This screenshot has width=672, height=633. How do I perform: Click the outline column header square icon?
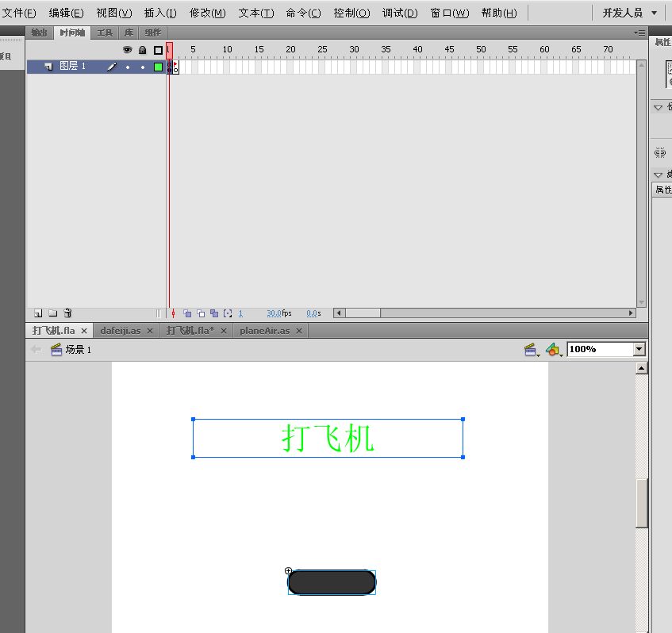(x=158, y=50)
